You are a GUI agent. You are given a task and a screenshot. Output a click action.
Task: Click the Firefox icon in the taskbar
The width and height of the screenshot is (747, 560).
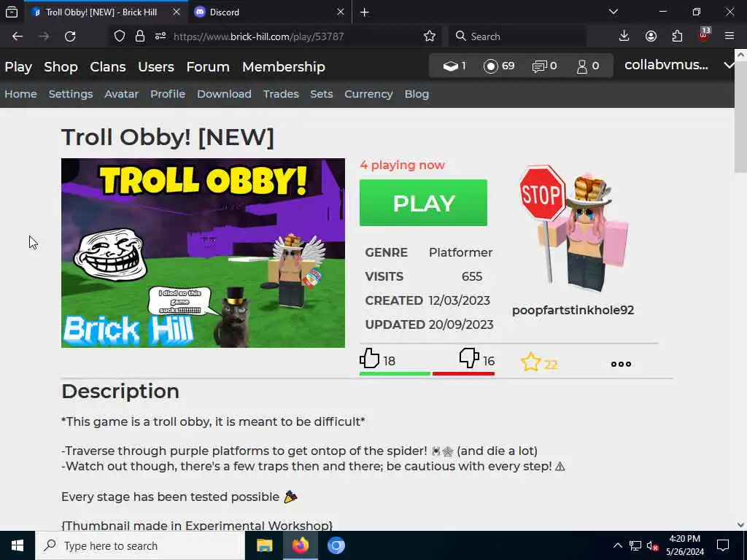pyautogui.click(x=300, y=545)
